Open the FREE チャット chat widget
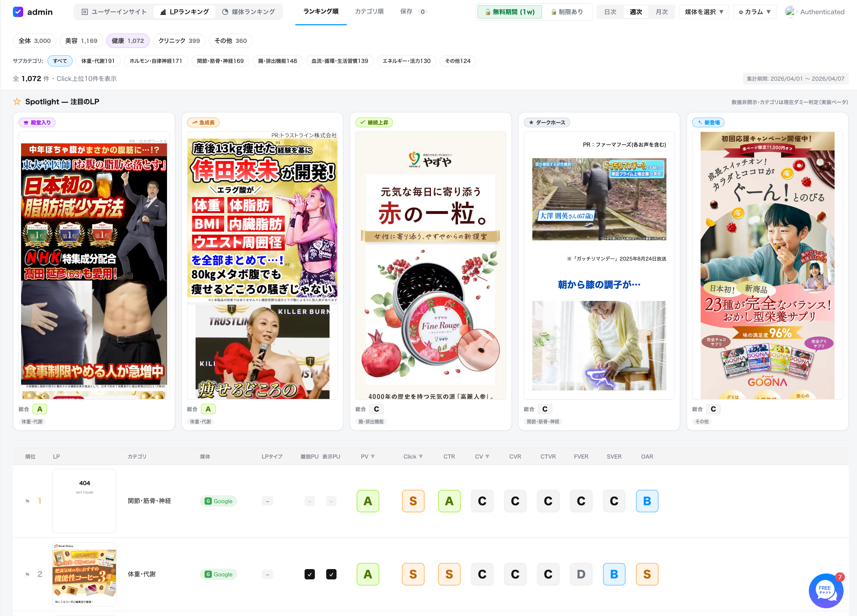Viewport: 857px width, 616px height. (826, 590)
